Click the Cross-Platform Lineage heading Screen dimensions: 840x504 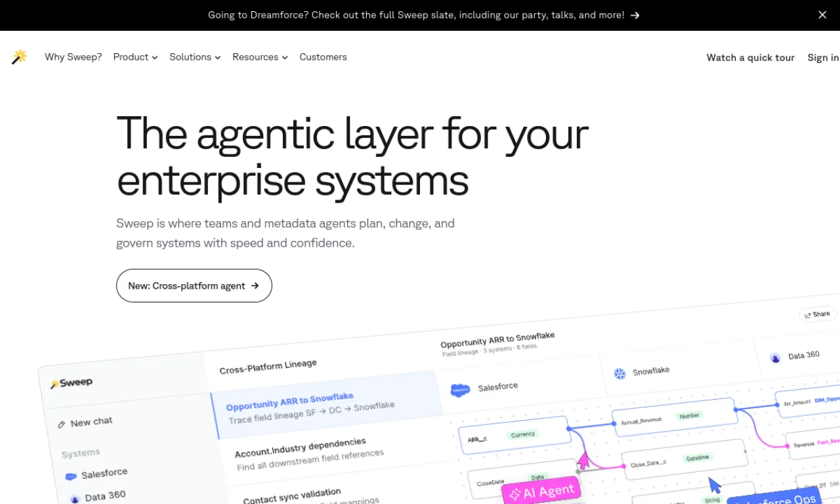(x=268, y=366)
